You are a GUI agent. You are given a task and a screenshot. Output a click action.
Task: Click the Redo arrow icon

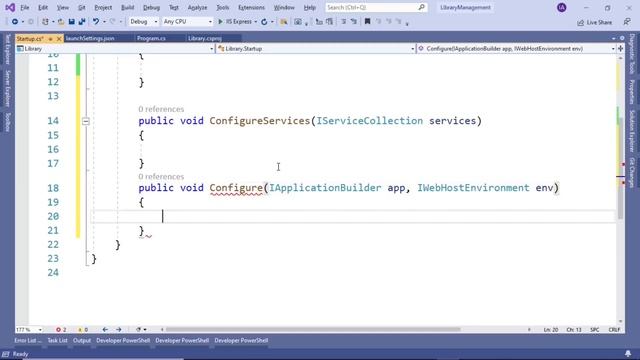tap(113, 22)
